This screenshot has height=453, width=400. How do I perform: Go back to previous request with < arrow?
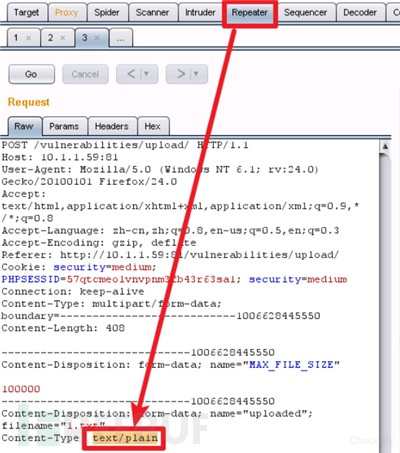click(131, 74)
